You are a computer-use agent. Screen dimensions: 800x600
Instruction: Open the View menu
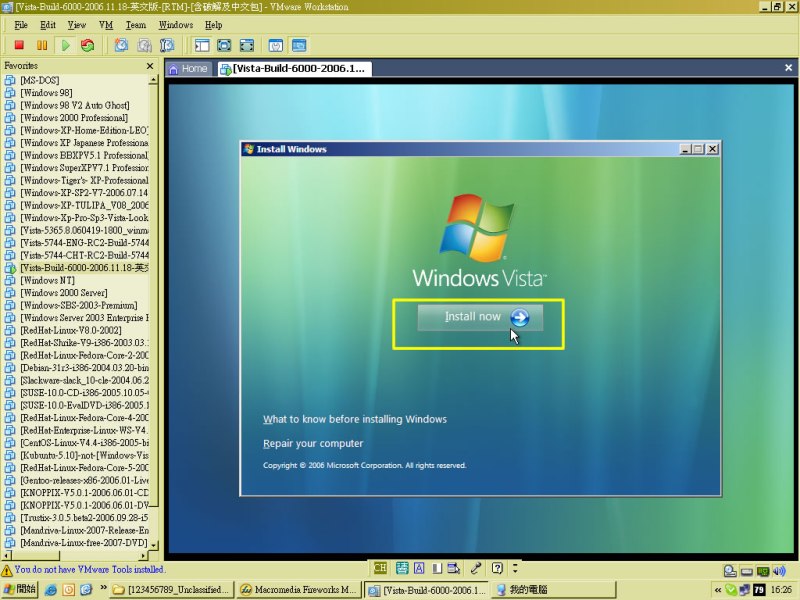pyautogui.click(x=77, y=25)
